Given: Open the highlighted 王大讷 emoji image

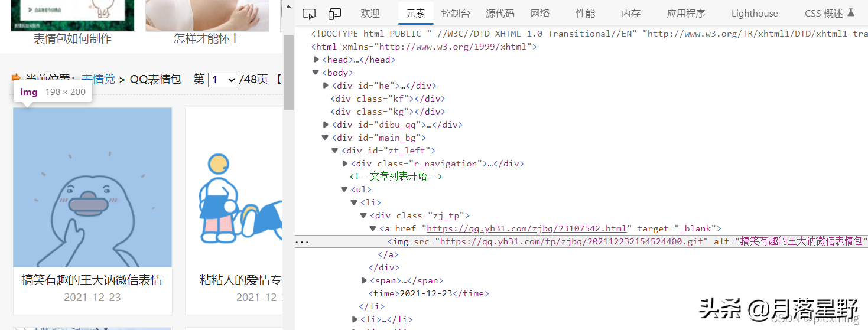Looking at the screenshot, I should (92, 187).
